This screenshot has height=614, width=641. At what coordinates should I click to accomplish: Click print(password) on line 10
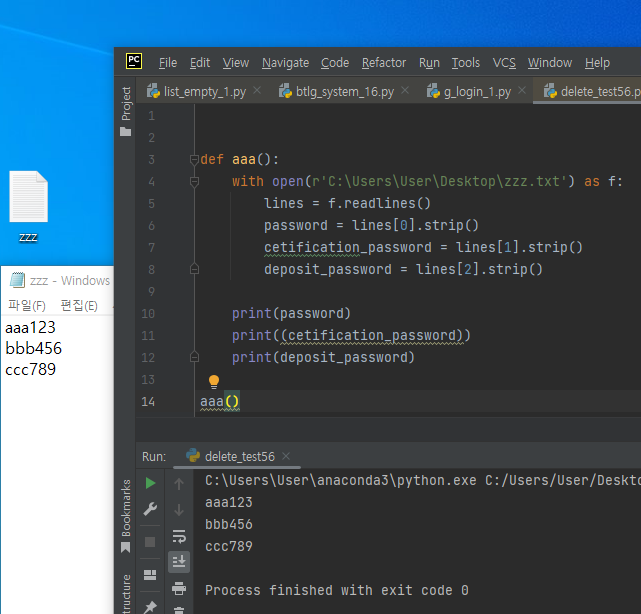pos(291,314)
